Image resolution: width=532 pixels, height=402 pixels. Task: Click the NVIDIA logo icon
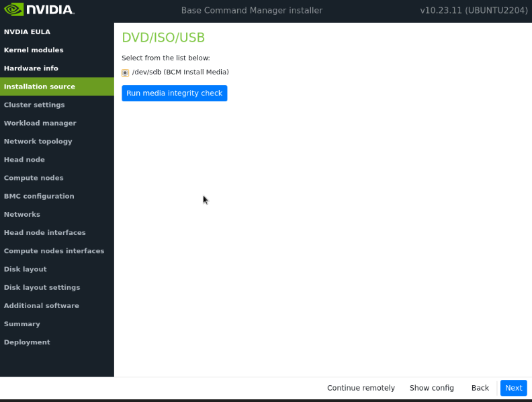click(15, 10)
